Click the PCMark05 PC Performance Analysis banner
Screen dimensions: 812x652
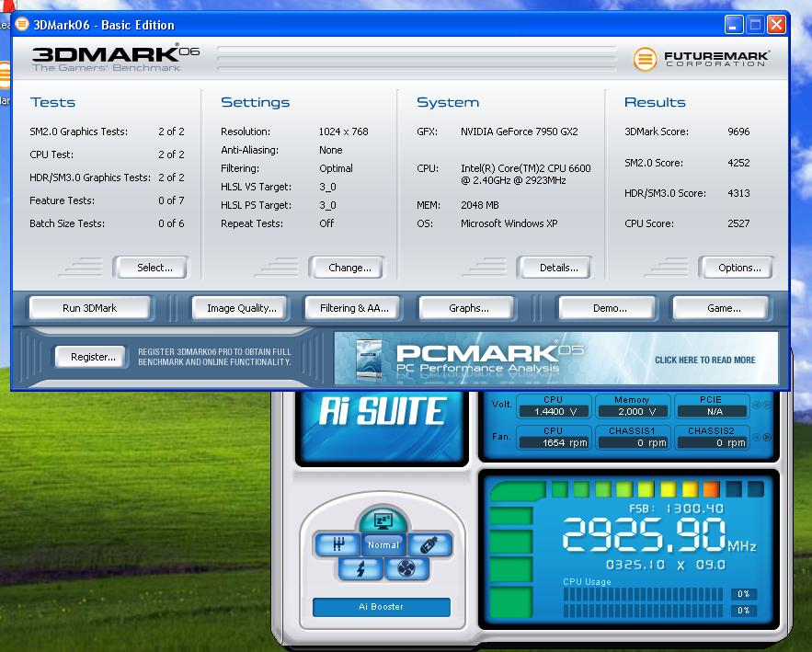click(556, 359)
